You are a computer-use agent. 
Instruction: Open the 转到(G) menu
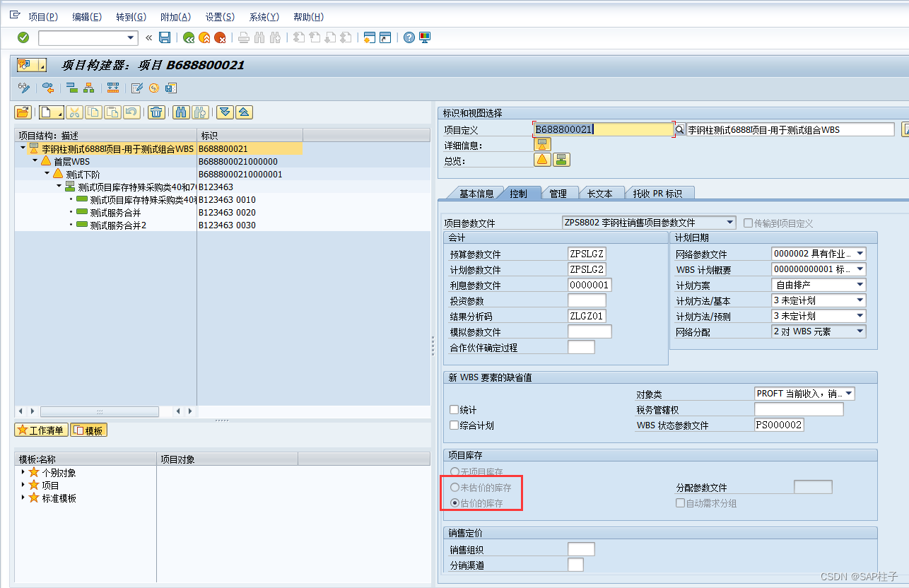[x=131, y=16]
